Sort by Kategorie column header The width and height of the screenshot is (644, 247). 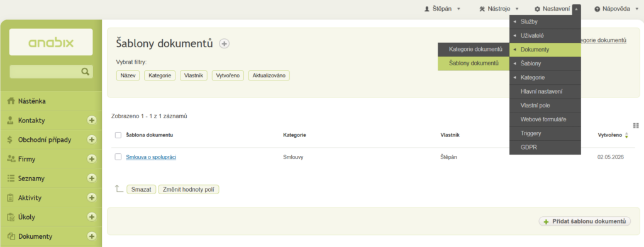(x=294, y=135)
